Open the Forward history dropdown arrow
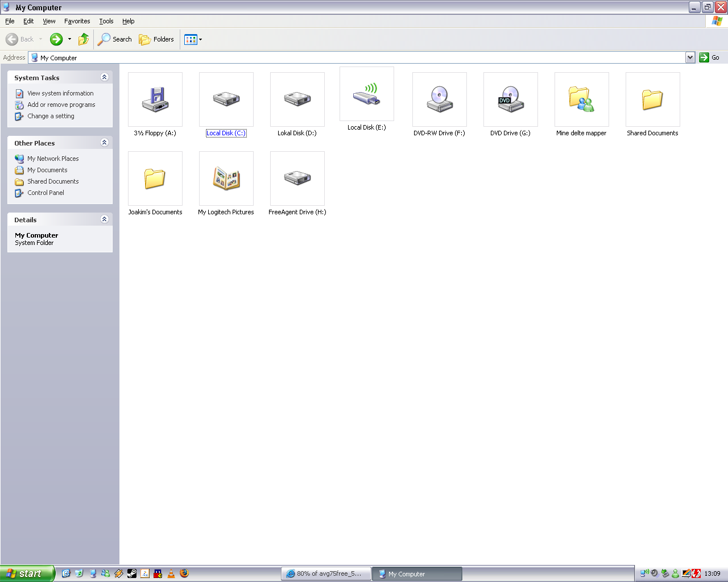728x582 pixels. 69,39
